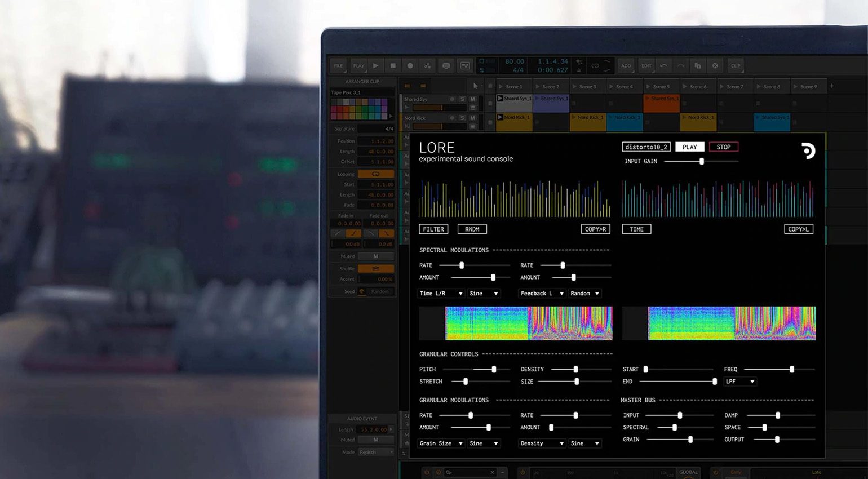Image resolution: width=868 pixels, height=479 pixels.
Task: Toggle the clip Looping button
Action: click(x=375, y=174)
